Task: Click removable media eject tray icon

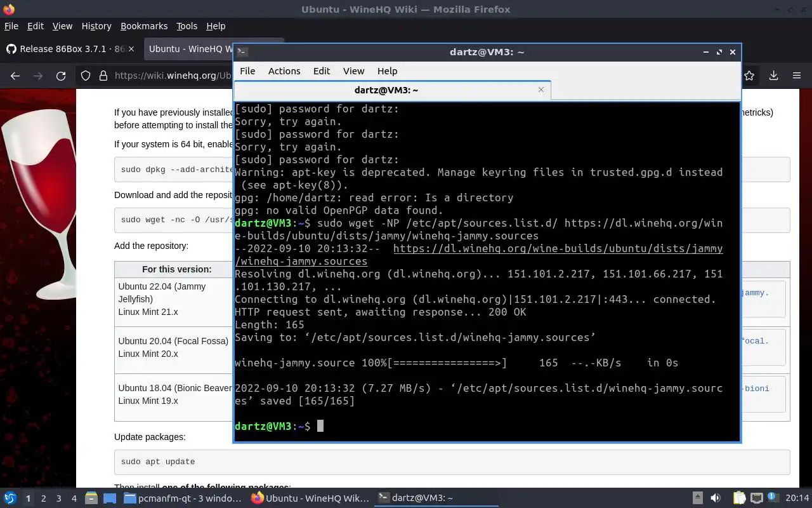Action: (x=697, y=498)
